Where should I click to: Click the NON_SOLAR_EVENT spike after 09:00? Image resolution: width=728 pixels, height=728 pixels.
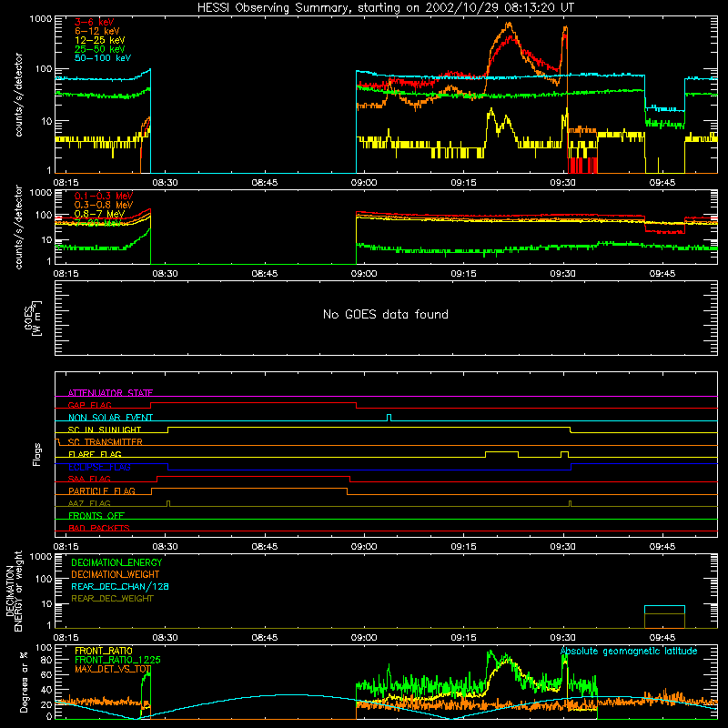(389, 418)
